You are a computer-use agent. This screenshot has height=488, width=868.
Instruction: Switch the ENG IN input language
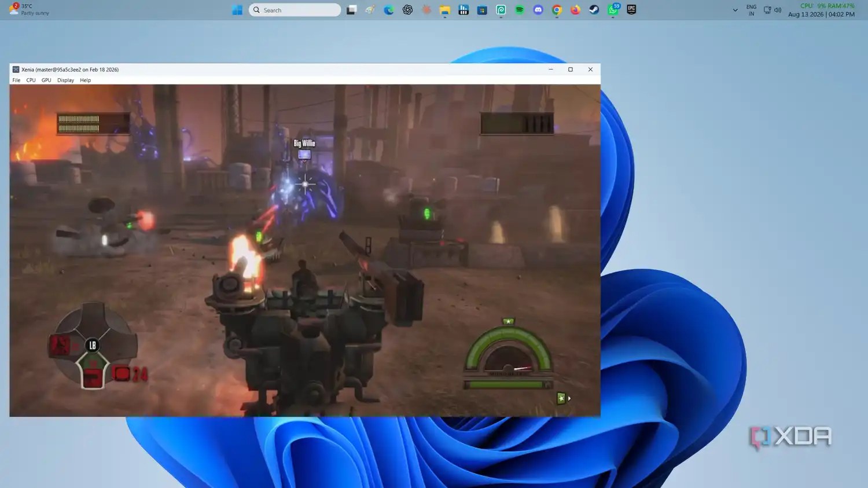pos(751,10)
